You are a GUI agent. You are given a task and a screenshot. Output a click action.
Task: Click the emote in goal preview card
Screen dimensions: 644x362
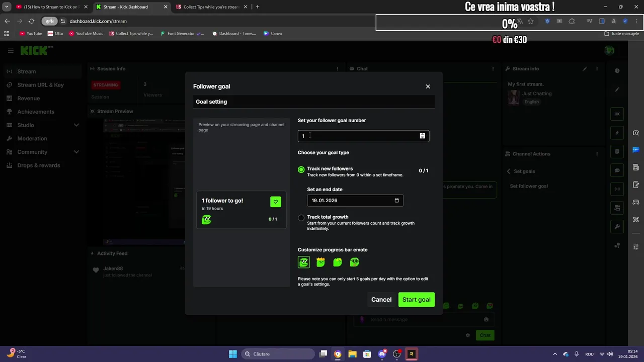(x=206, y=219)
